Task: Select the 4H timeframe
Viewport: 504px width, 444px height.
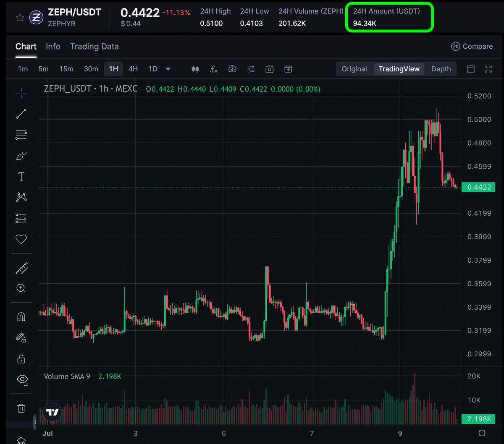Action: pyautogui.click(x=133, y=69)
